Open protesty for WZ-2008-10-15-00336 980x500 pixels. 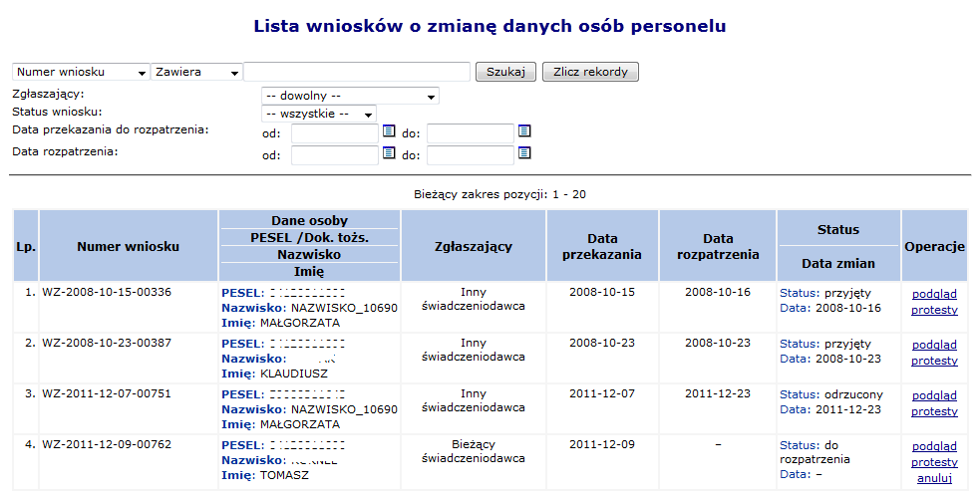click(934, 310)
